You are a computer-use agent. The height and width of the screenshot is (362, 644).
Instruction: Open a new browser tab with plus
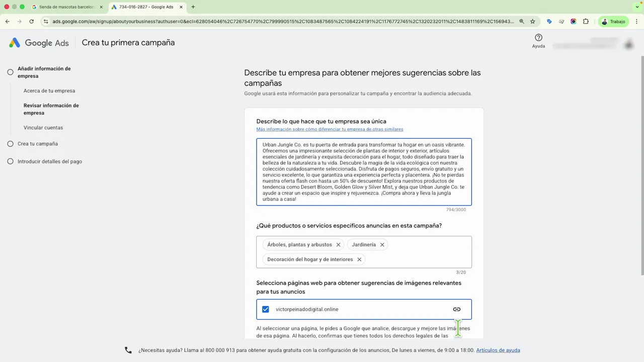[193, 7]
